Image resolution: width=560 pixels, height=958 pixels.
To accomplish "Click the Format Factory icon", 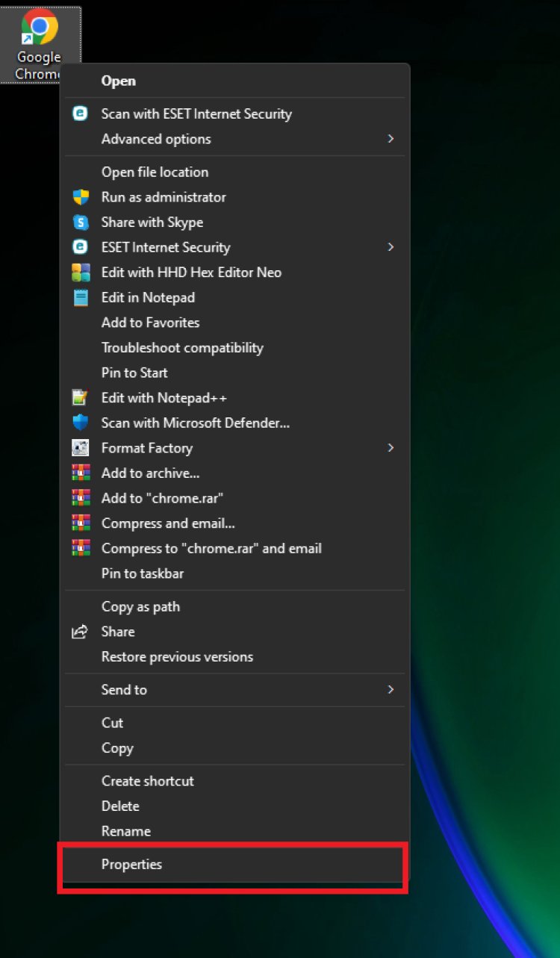I will point(80,448).
